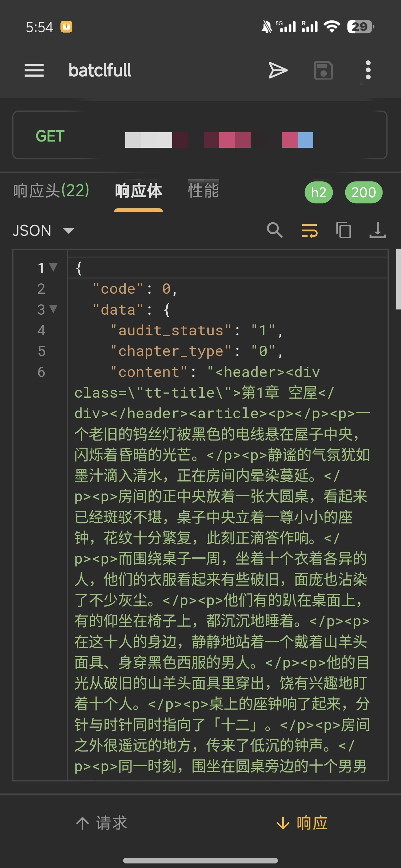Switch to the 性能 tab
This screenshot has height=868, width=401.
click(x=203, y=191)
